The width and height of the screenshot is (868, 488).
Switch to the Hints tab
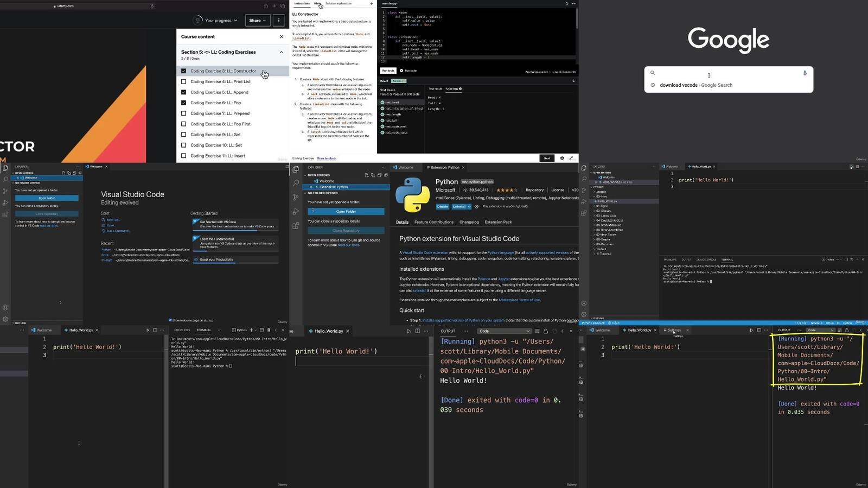317,3
